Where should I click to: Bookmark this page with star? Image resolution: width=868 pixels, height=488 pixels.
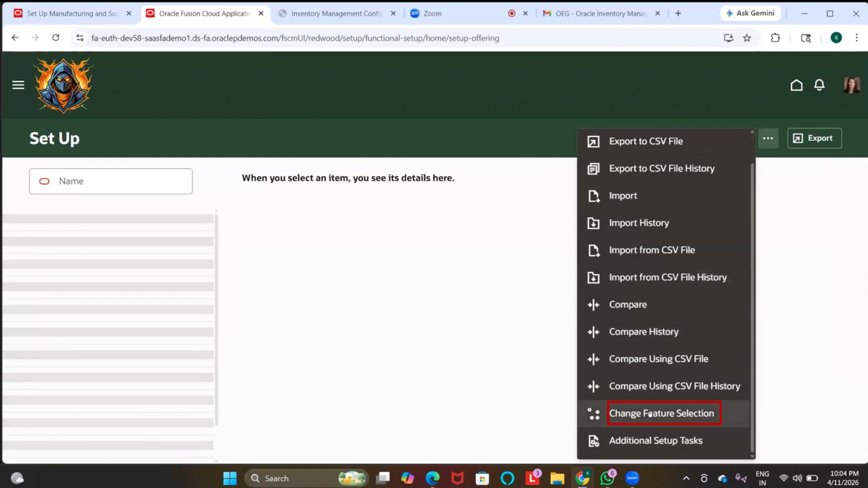747,38
